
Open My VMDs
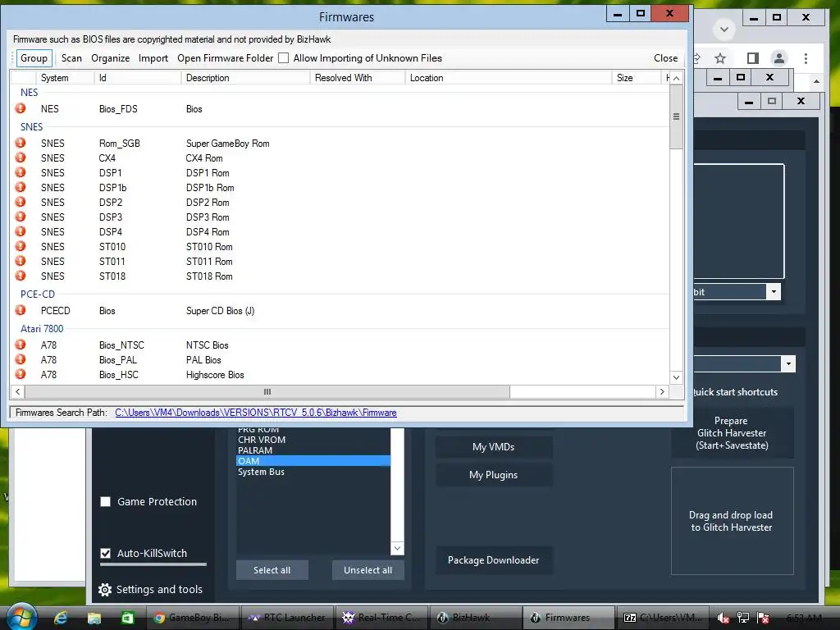point(493,447)
